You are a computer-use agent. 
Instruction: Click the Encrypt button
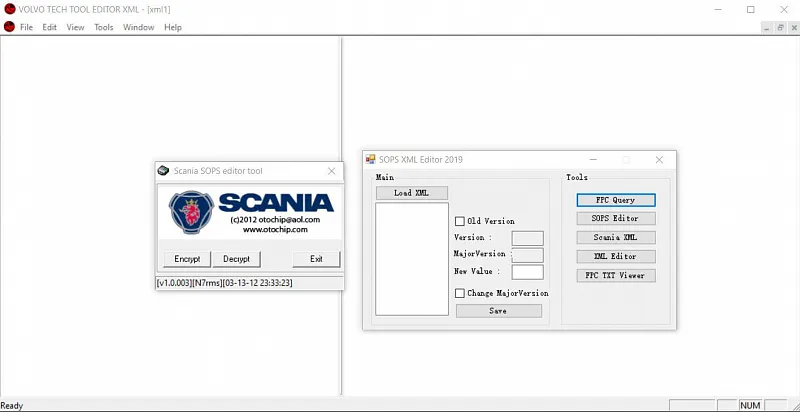(x=187, y=259)
